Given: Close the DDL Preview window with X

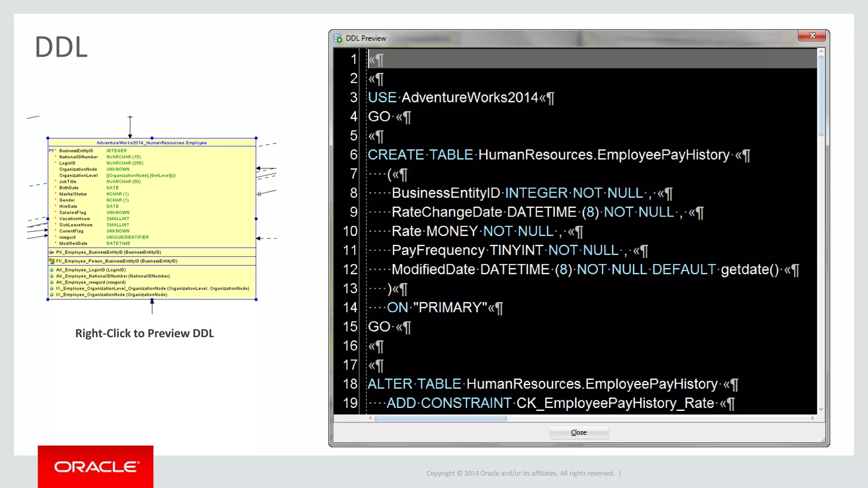Looking at the screenshot, I should coord(812,36).
